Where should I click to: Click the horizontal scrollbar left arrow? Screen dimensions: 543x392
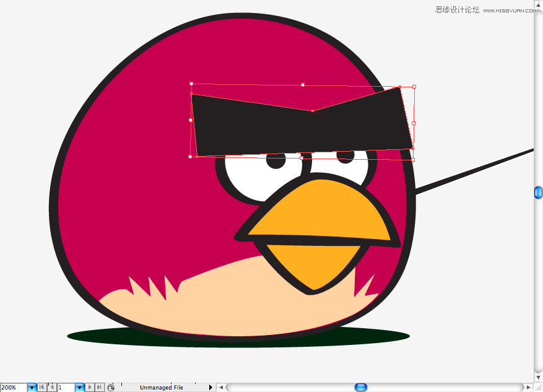coord(221,388)
